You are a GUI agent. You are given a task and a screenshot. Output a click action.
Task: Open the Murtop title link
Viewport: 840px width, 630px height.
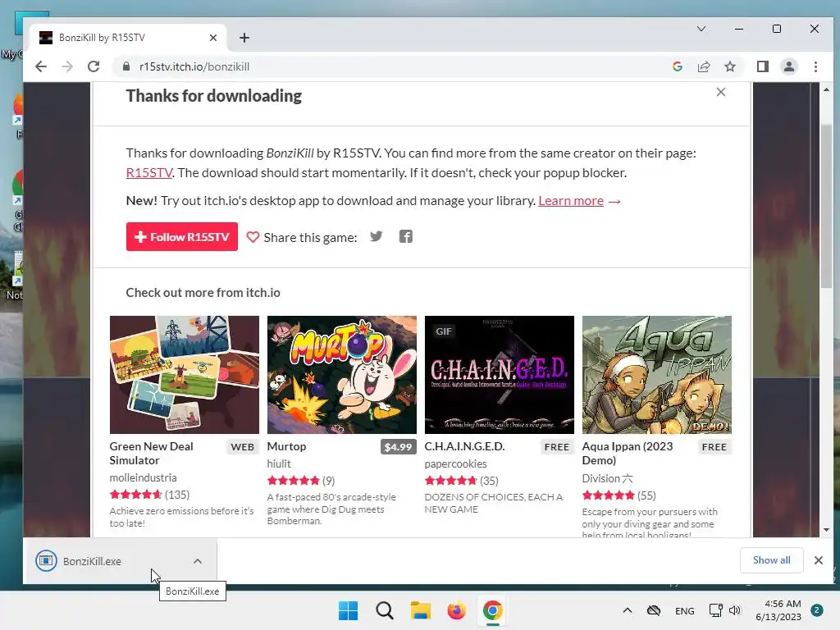tap(286, 446)
